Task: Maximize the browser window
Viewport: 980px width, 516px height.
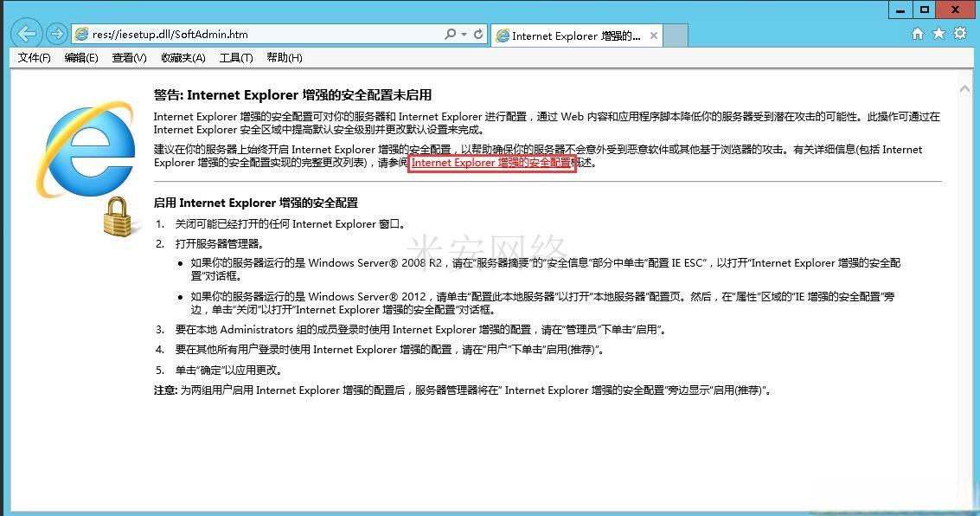Action: pos(925,10)
